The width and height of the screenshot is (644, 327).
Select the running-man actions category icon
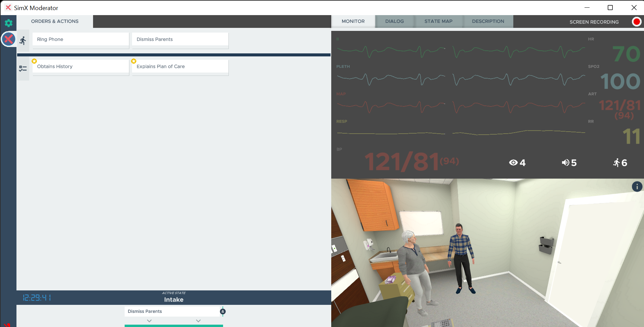(23, 41)
